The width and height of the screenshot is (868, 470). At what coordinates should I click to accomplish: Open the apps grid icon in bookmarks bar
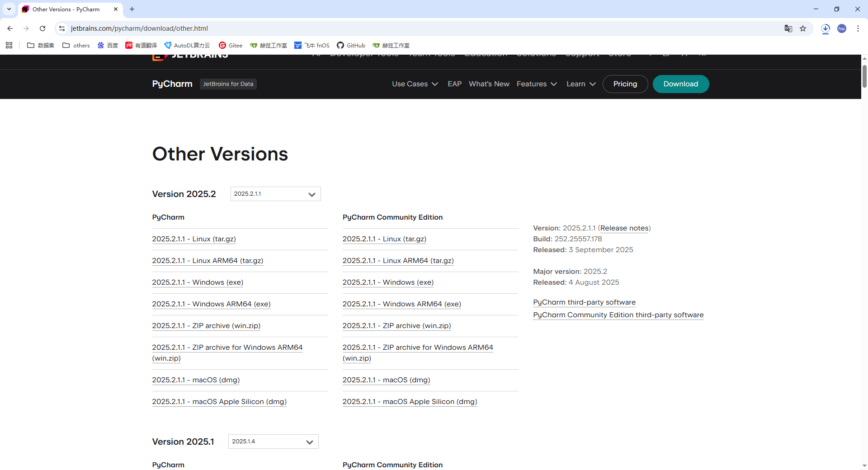(9, 45)
